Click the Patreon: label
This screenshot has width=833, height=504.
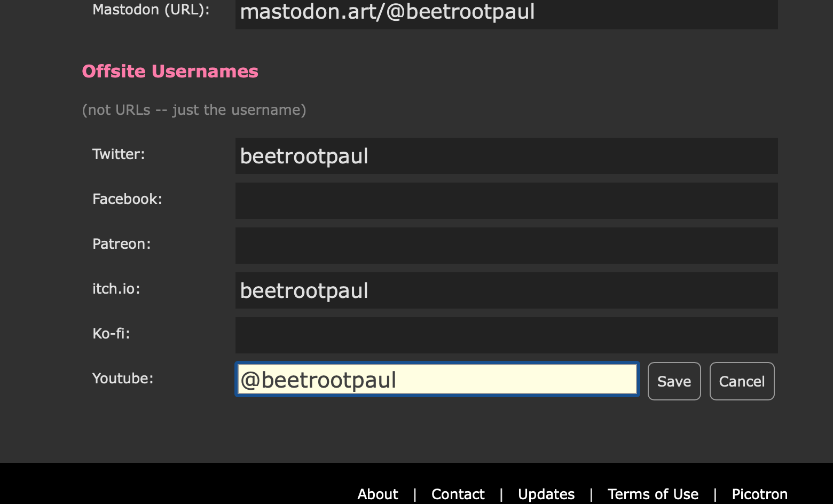121,244
